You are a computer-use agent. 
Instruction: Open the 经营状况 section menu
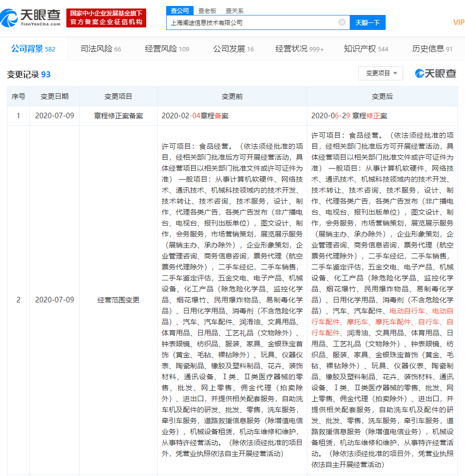[x=299, y=49]
